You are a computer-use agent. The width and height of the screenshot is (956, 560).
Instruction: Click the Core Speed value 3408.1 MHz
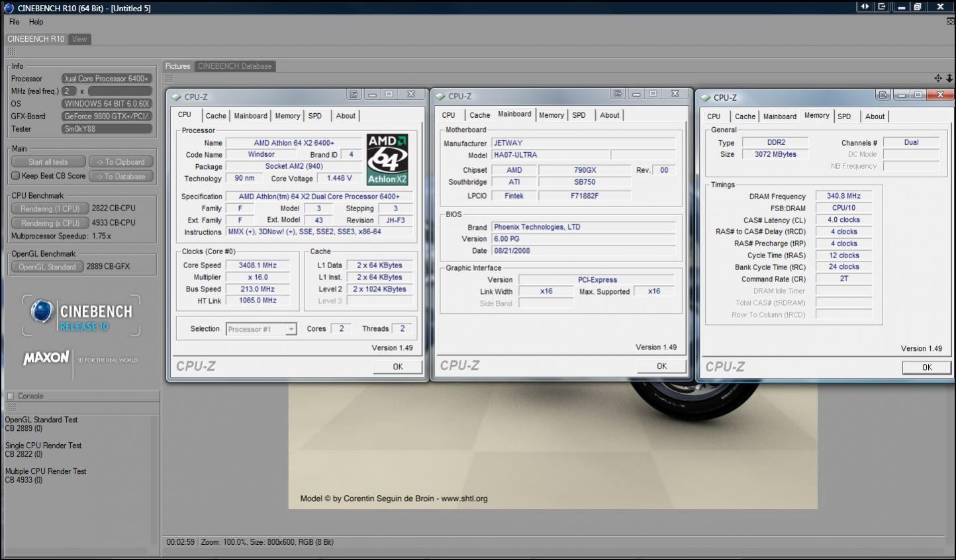(258, 265)
